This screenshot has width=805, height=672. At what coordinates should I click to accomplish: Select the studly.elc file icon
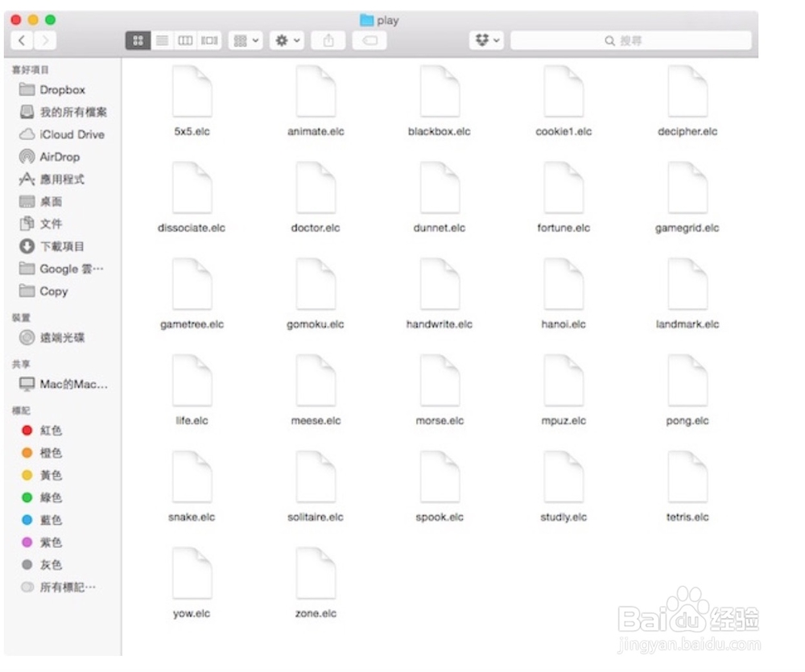[563, 477]
